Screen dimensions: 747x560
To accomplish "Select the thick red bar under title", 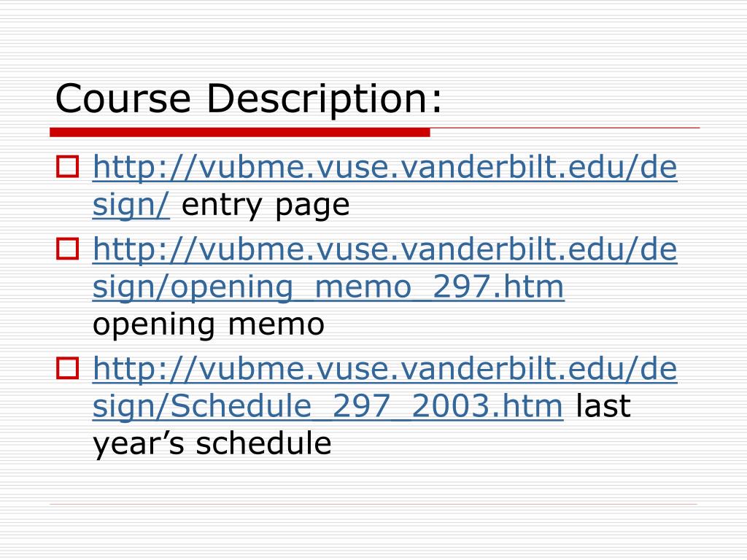I will pos(240,133).
